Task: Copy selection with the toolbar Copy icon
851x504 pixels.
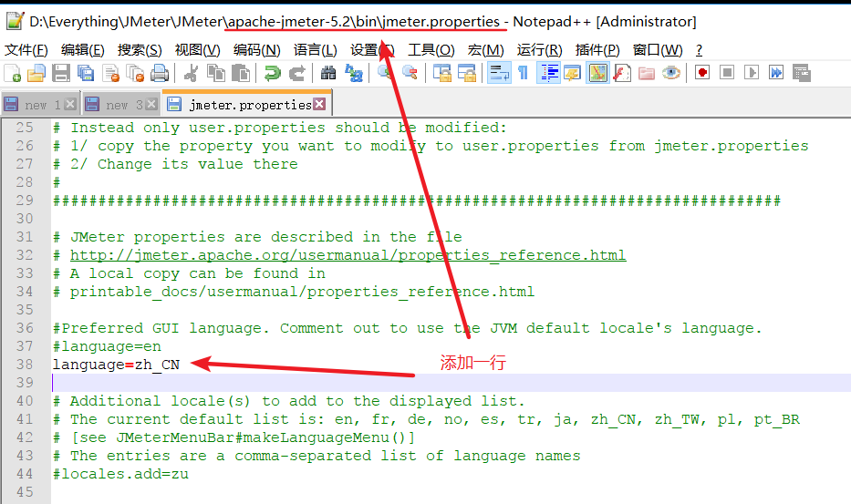Action: tap(216, 73)
